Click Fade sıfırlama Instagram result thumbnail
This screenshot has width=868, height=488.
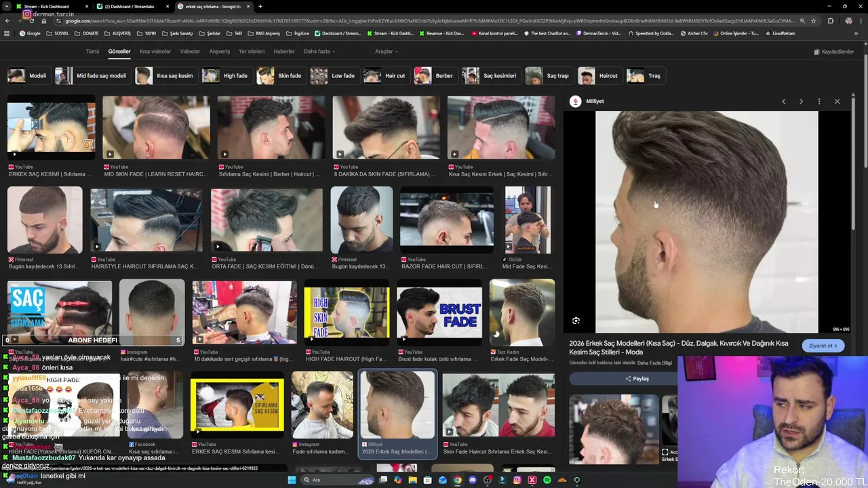(322, 405)
